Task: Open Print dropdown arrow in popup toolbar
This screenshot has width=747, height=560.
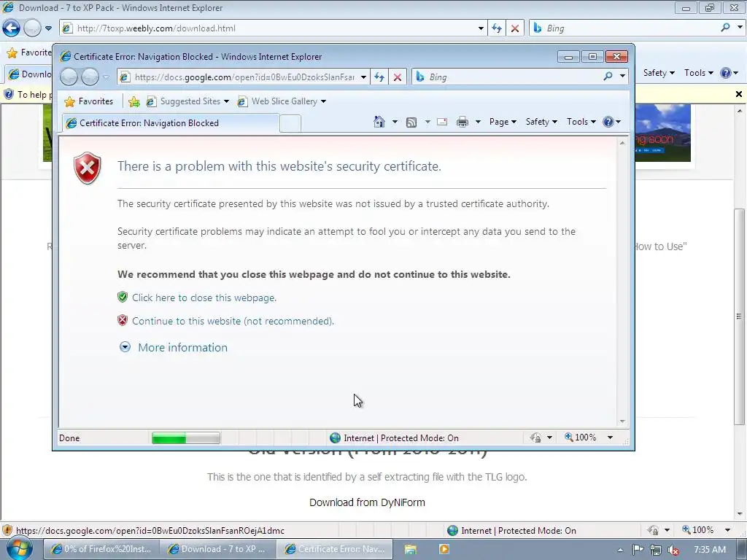Action: (477, 122)
